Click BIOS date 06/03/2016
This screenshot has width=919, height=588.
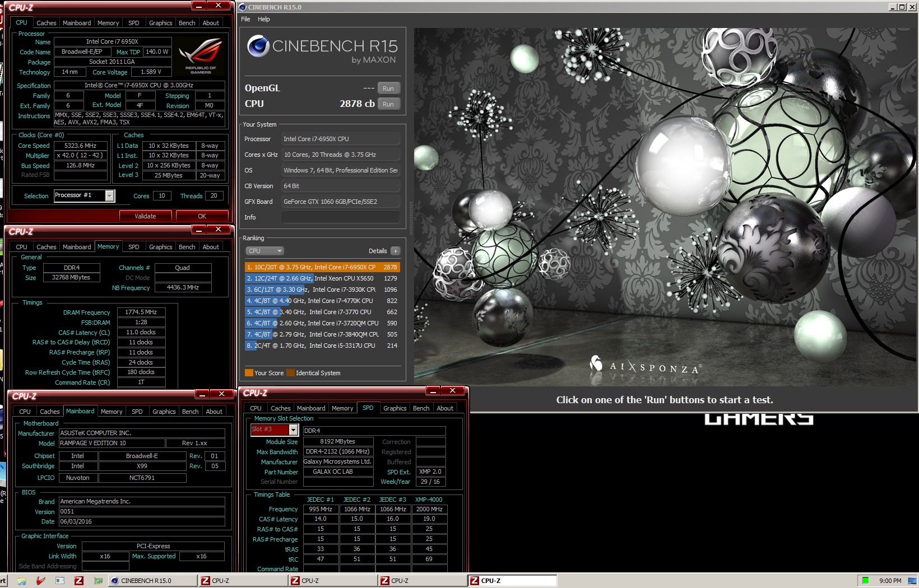tap(142, 521)
